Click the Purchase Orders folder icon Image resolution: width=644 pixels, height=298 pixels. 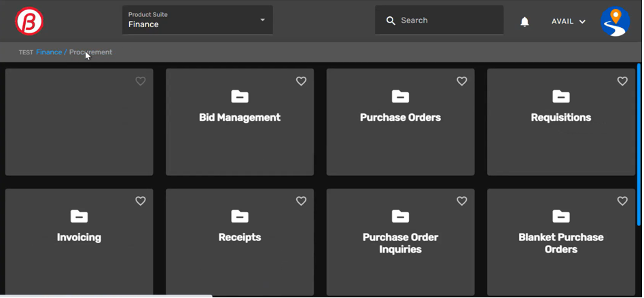click(401, 96)
